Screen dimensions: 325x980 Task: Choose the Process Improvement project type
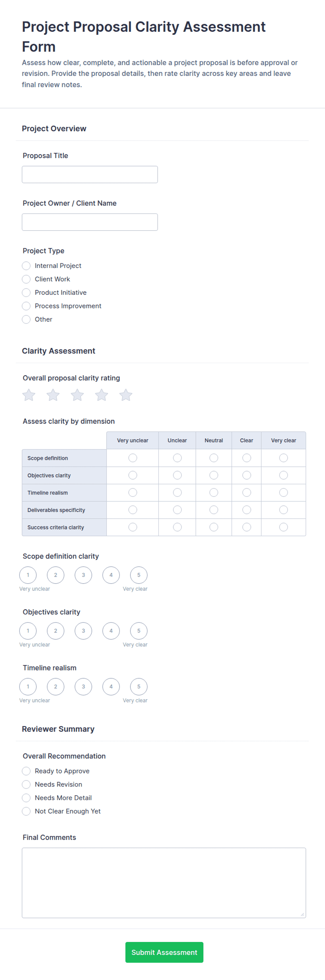[x=26, y=306]
